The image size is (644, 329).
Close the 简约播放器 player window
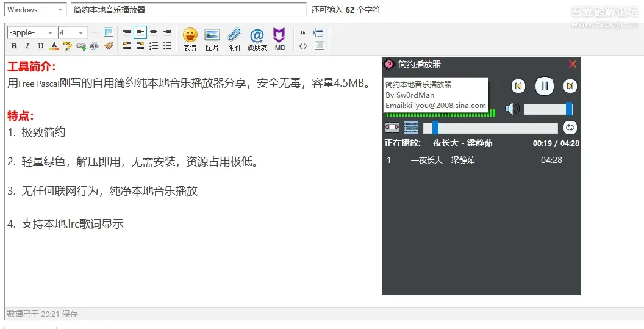[x=573, y=64]
